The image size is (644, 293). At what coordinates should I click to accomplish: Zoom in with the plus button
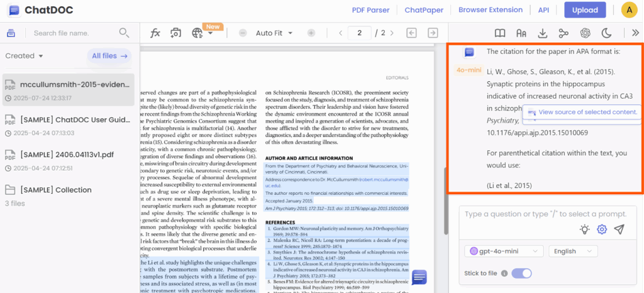click(x=311, y=33)
